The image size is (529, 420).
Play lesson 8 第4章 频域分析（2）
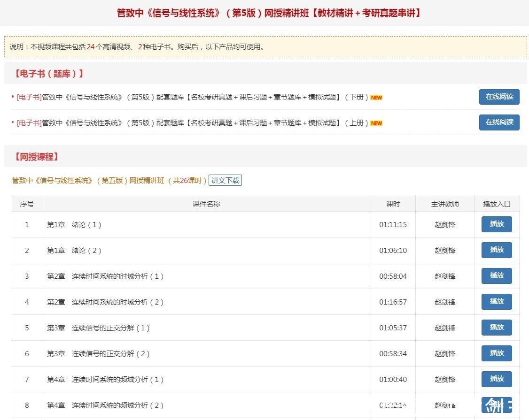(496, 405)
